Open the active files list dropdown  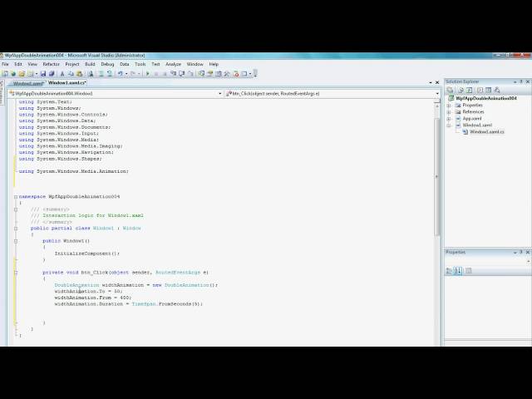[431, 82]
